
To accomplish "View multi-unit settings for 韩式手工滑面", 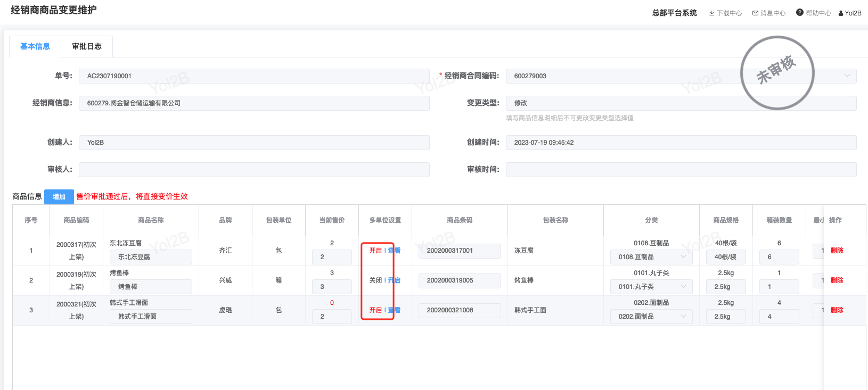I will point(394,310).
